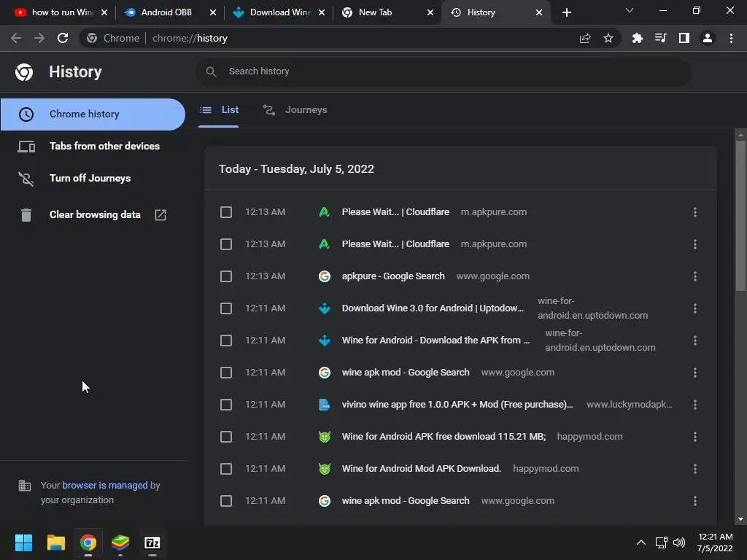
Task: Click the history page vertical scrollbar
Action: pos(740,215)
